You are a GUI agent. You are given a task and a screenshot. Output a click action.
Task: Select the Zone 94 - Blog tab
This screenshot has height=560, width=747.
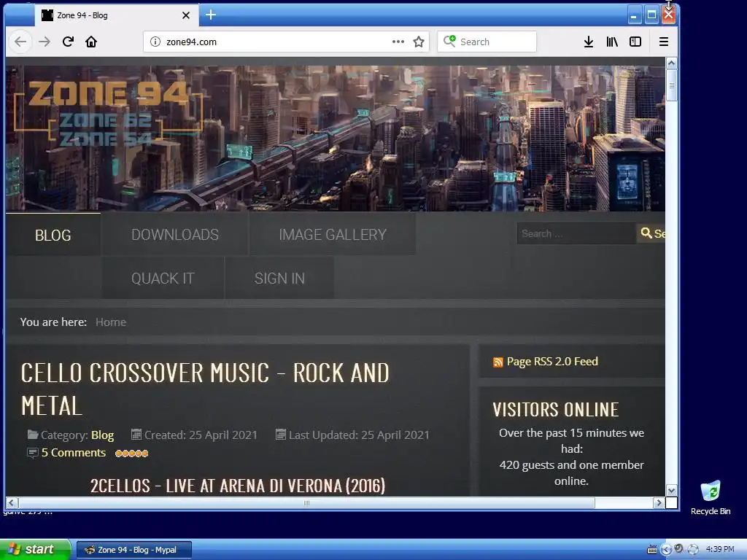(116, 15)
